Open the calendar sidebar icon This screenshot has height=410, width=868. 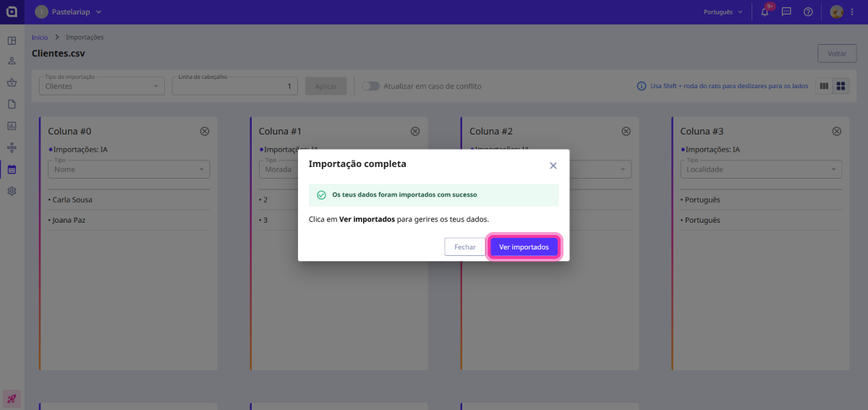point(12,169)
